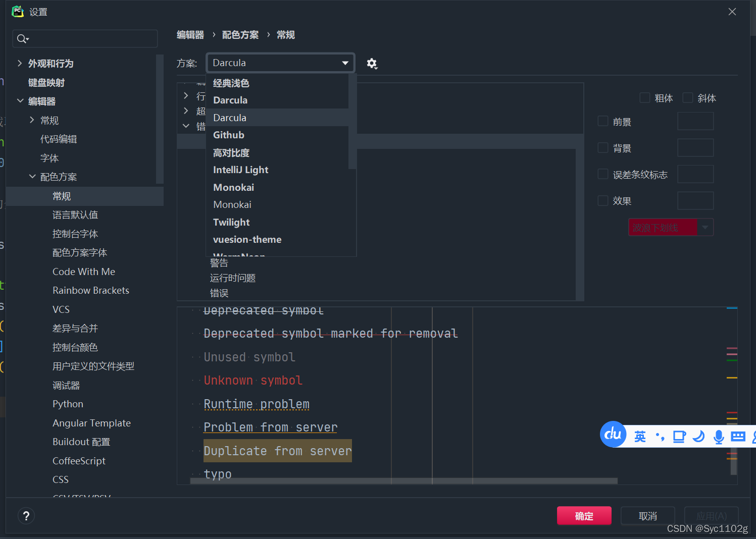
Task: Open Python color scheme page
Action: point(68,404)
